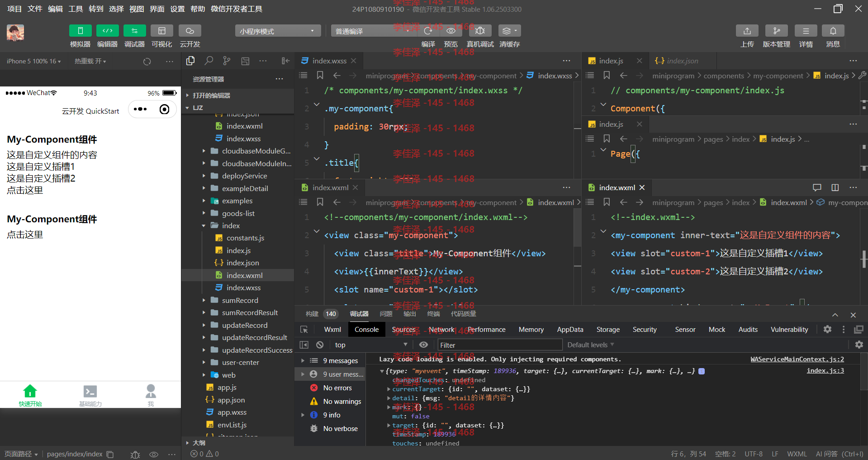Viewport: 868px width, 460px height.
Task: Toggle the console sidebar icon
Action: [304, 345]
